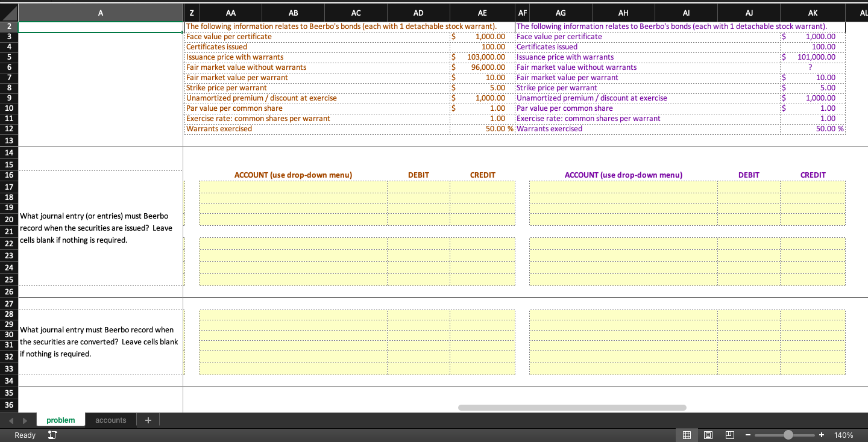Click the 96,000.00 fair market value cell
Image resolution: width=868 pixels, height=442 pixels.
tap(482, 67)
